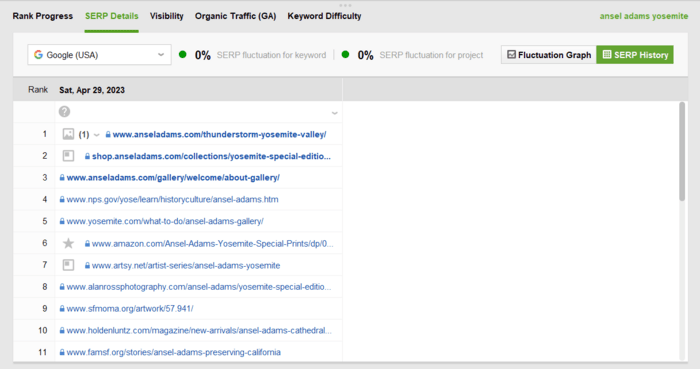Screen dimensions: 700x369
Task: Open the amazon.com Ansel-Adams-Yosemite link
Action: pyautogui.click(x=212, y=244)
